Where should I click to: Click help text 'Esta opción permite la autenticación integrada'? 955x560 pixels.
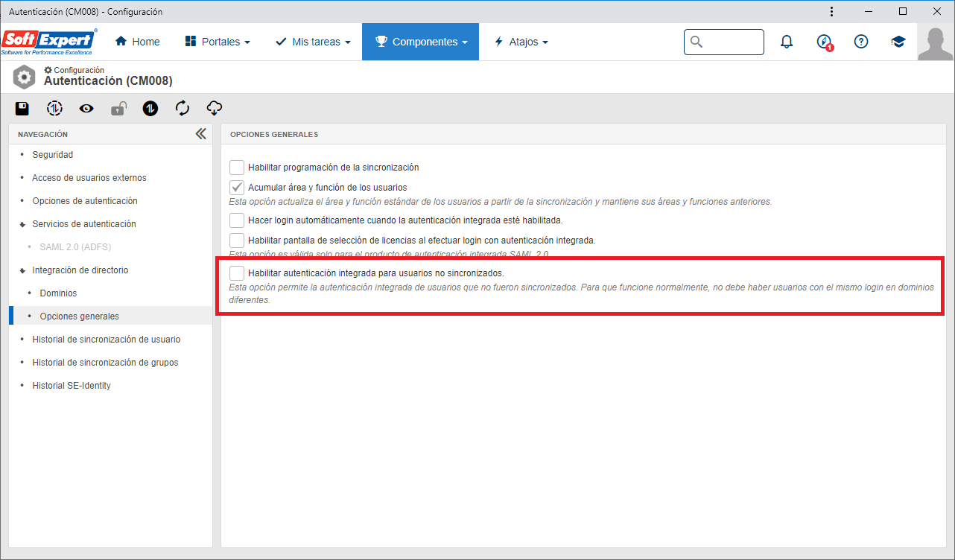pyautogui.click(x=581, y=293)
